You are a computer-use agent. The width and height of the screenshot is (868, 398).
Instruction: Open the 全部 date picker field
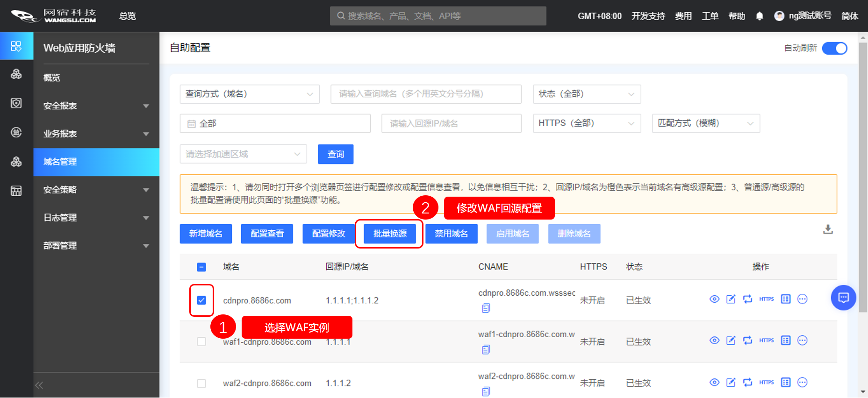[x=275, y=123]
